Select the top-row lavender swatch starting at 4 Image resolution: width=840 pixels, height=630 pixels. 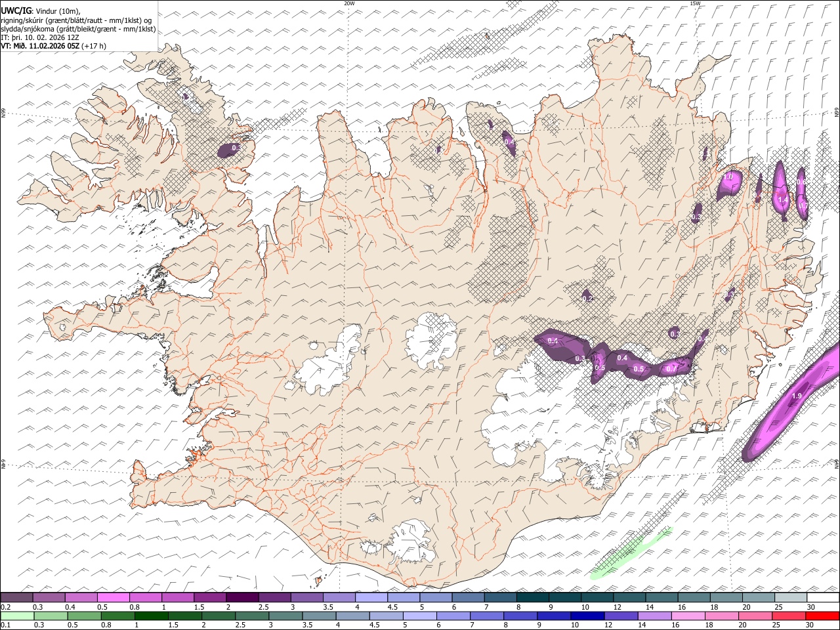(x=371, y=598)
